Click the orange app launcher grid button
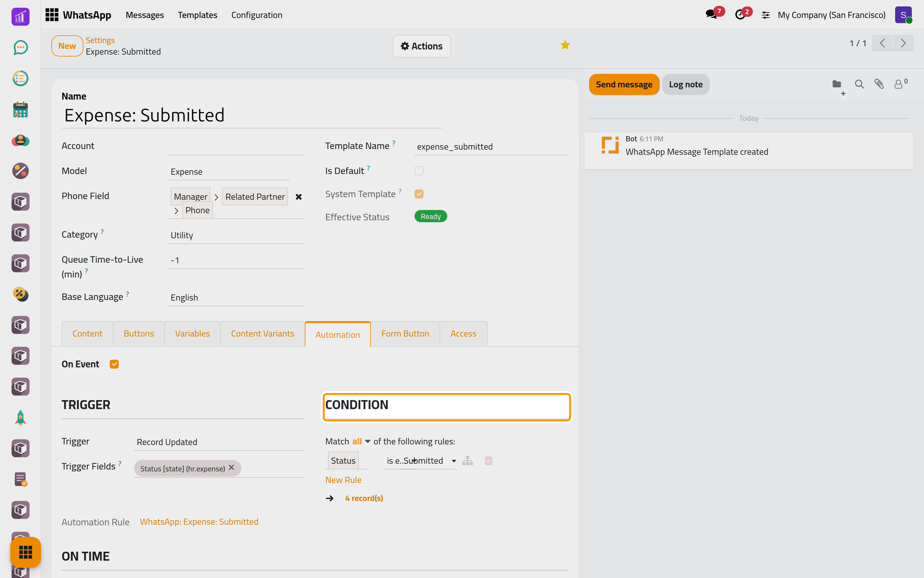The width and height of the screenshot is (924, 578). click(26, 552)
